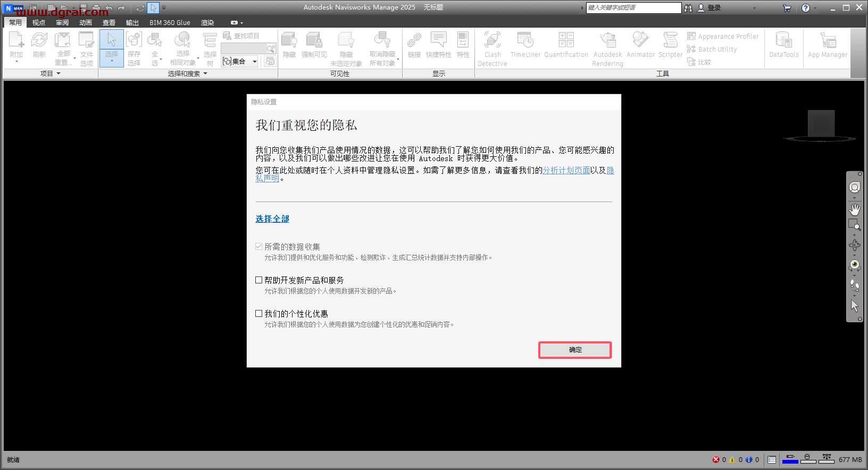Open the App Manager icon
The height and width of the screenshot is (470, 868).
click(x=828, y=40)
